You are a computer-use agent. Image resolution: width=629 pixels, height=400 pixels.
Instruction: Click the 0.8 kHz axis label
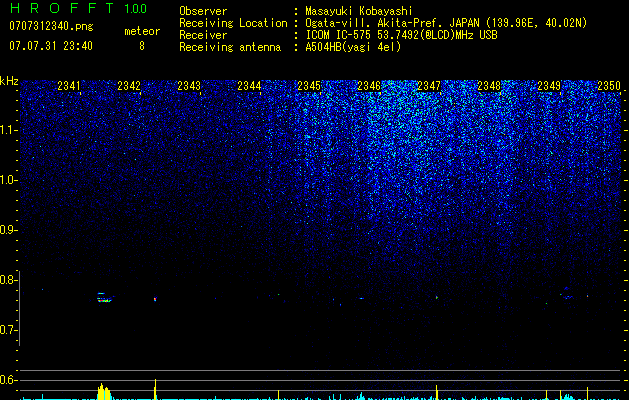coord(9,280)
